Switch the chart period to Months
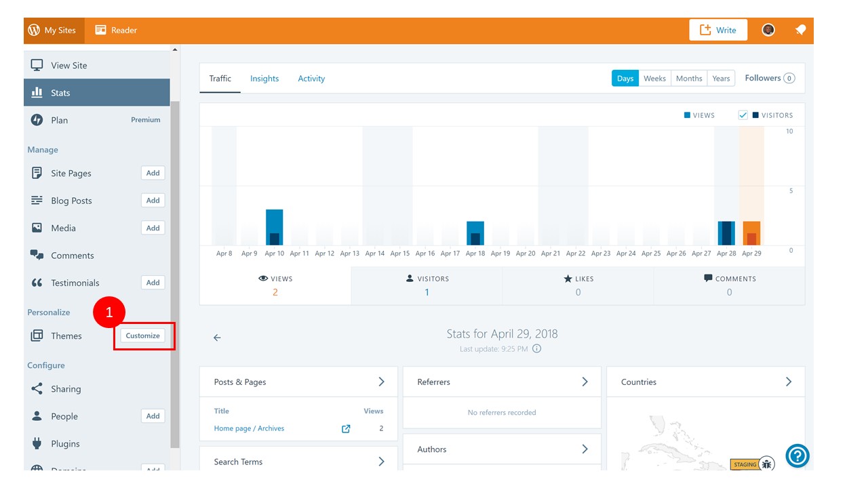Viewport: 868px width, 488px height. click(x=689, y=79)
